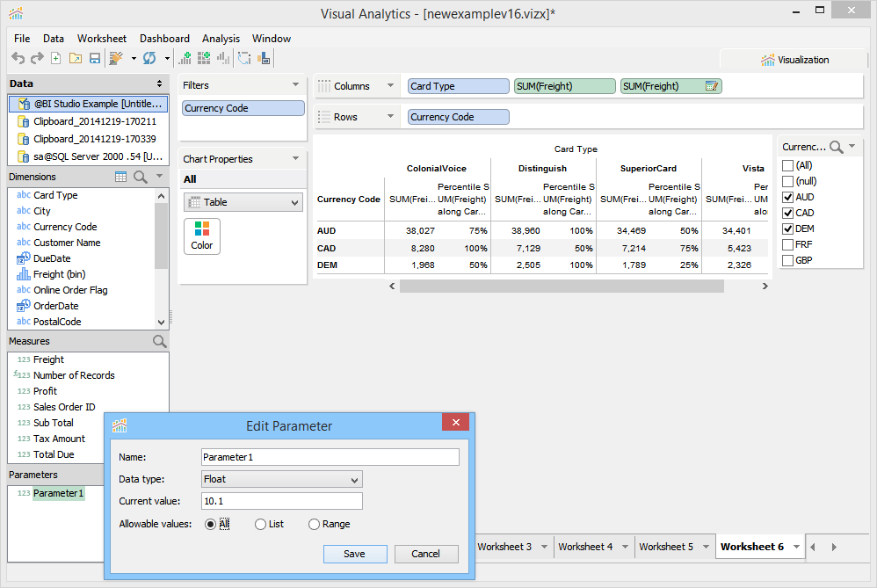This screenshot has height=588, width=877.
Task: Click the Dimensions table view icon
Action: 121,177
